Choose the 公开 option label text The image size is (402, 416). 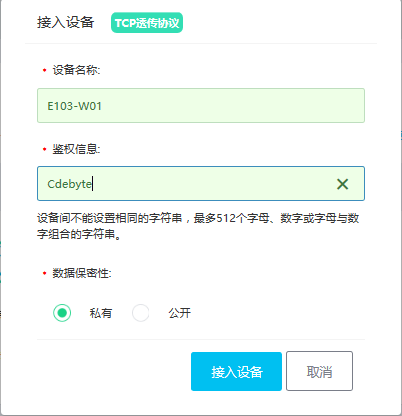pos(180,313)
